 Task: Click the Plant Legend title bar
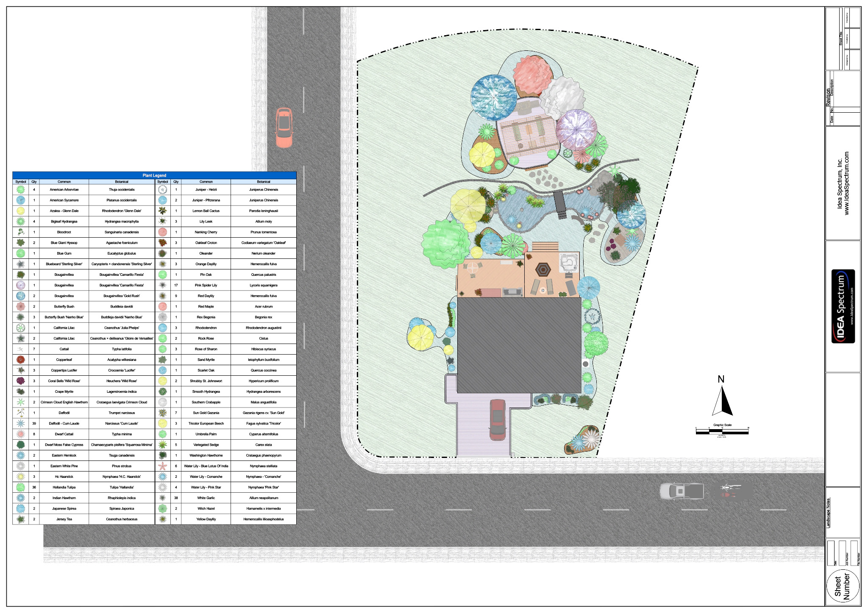pyautogui.click(x=154, y=175)
